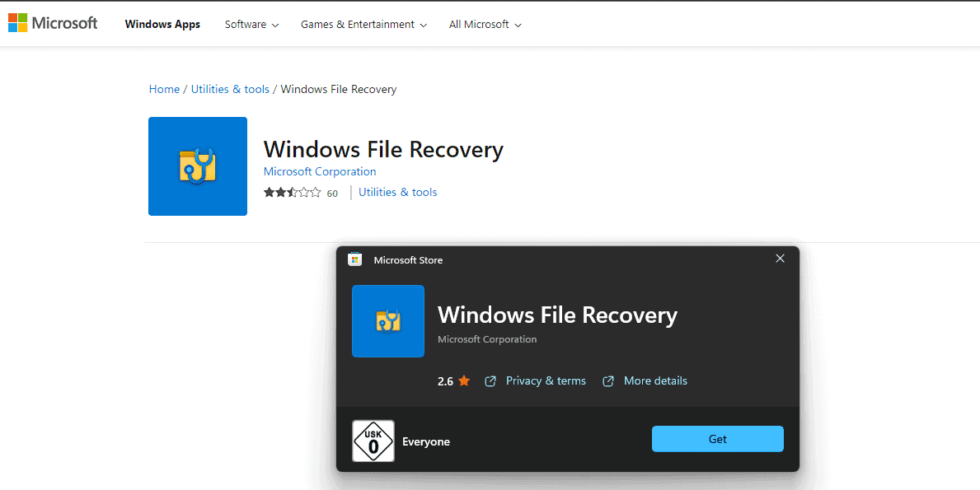Viewport: 980px width, 490px height.
Task: Open Utilities & tools breadcrumb link
Action: (230, 89)
